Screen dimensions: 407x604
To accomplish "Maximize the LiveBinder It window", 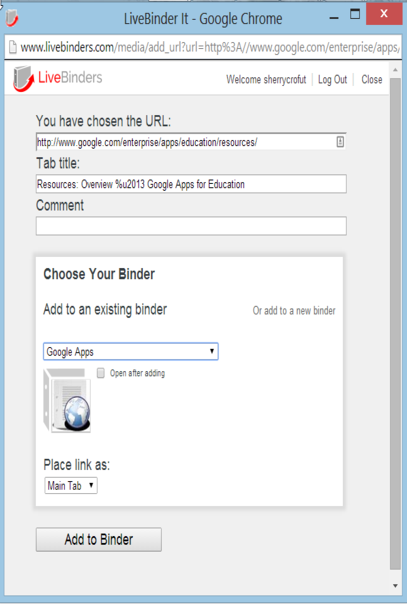I will tap(355, 15).
